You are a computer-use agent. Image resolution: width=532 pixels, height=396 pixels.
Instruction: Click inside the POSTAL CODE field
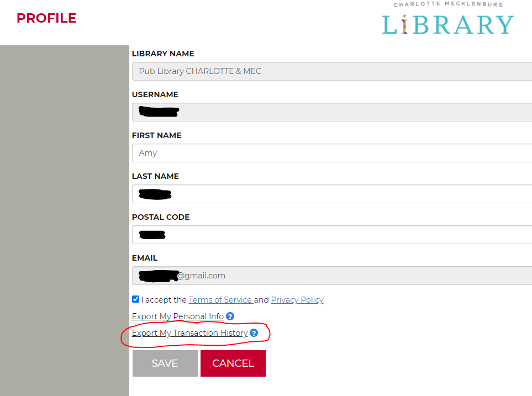pos(331,235)
